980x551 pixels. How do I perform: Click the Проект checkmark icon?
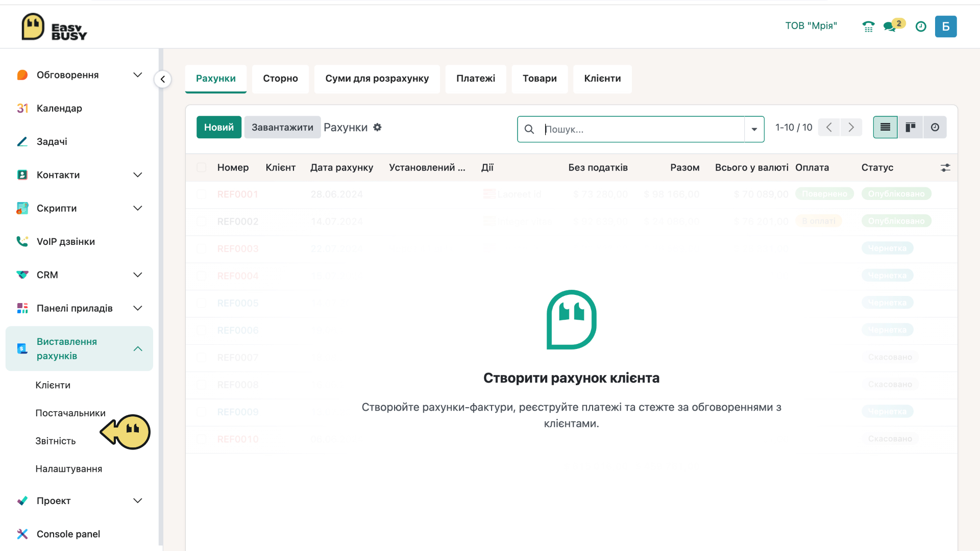(x=22, y=500)
